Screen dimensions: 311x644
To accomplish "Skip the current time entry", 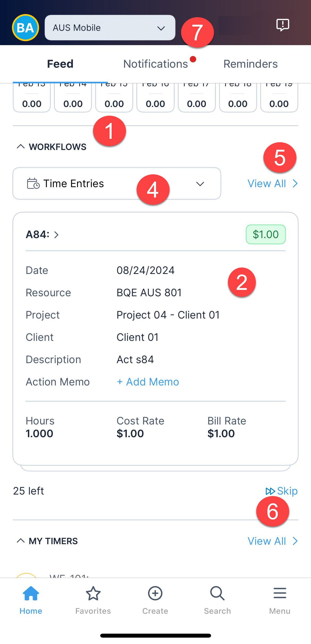I will point(281,491).
